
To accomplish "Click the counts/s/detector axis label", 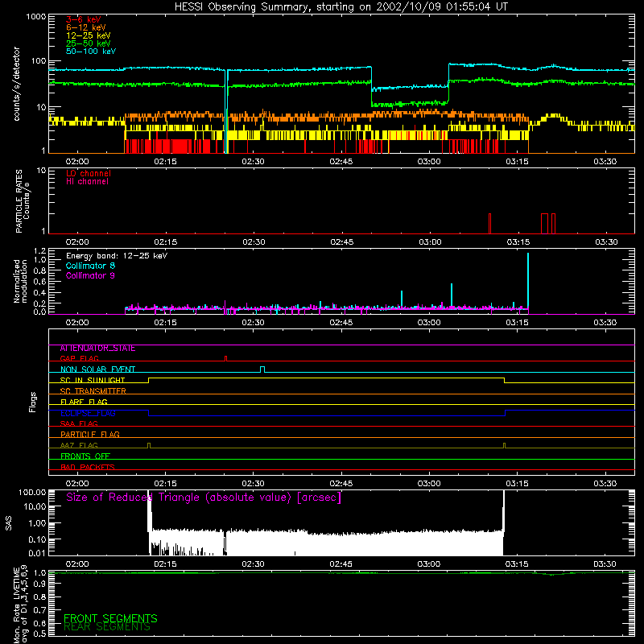I will [16, 84].
